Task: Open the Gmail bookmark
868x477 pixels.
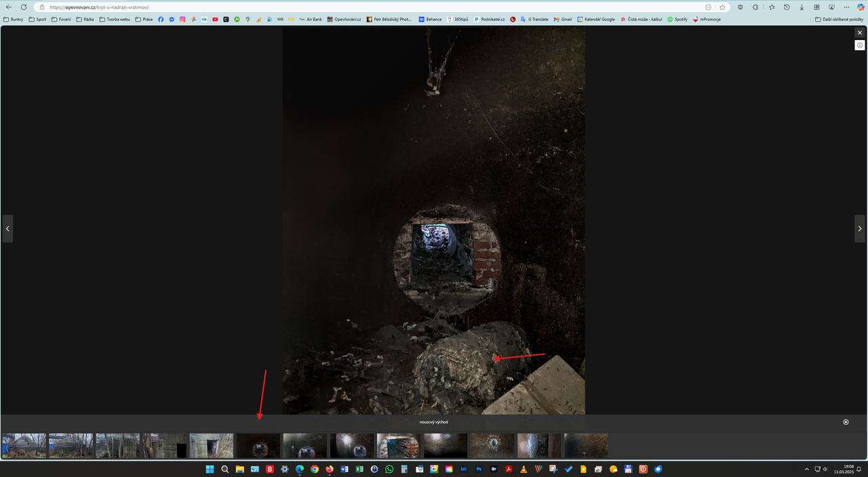Action: point(563,19)
